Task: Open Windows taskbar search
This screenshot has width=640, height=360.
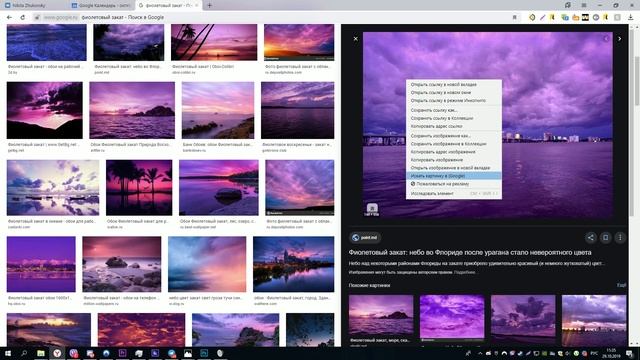Action: click(x=24, y=353)
